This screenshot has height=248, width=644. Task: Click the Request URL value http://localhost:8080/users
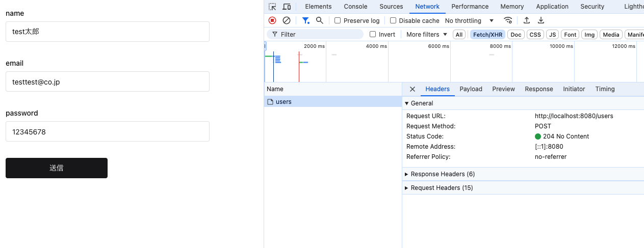(x=574, y=116)
